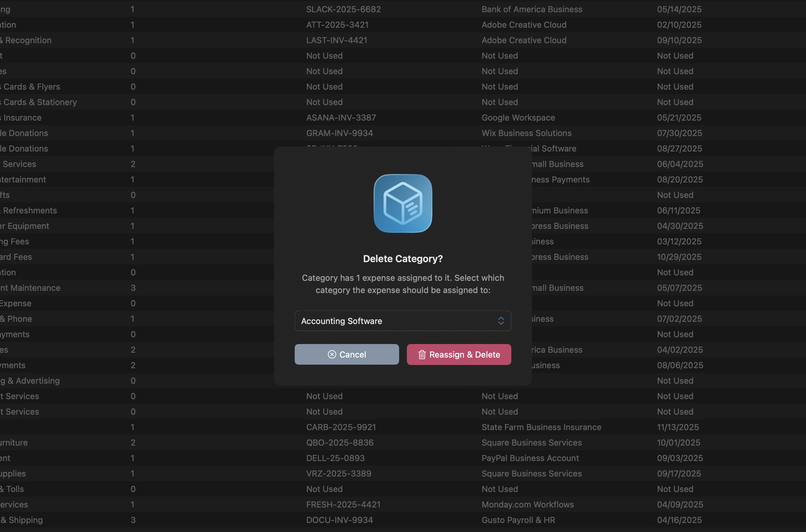Click the Reassign & Delete button

(x=459, y=354)
